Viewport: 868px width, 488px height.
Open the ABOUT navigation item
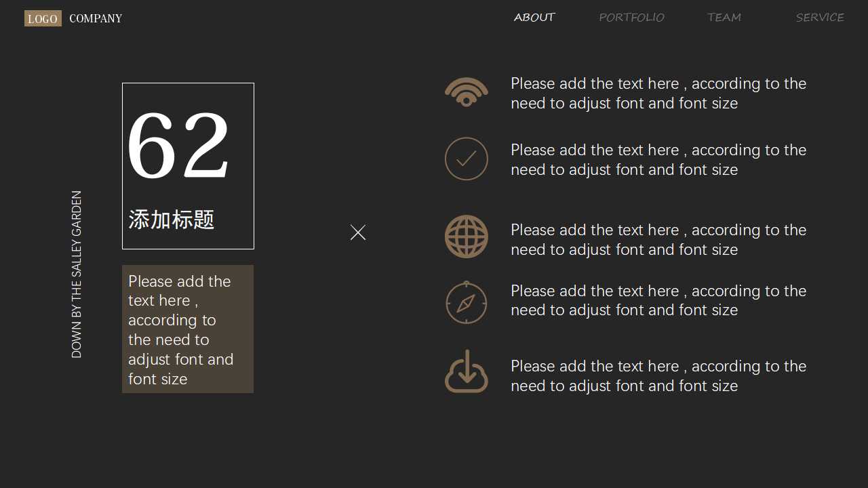click(x=534, y=18)
